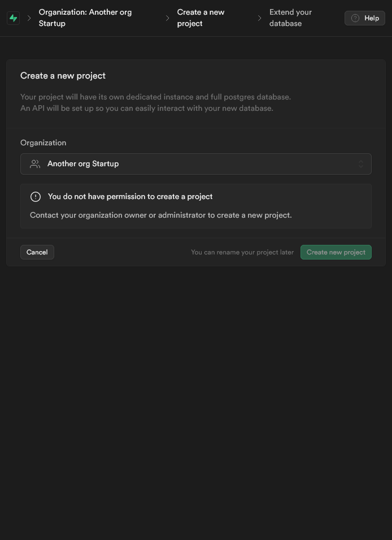Click the 'Contact your organization owner' message text
Viewport: 392px width, 540px height.
tap(160, 215)
